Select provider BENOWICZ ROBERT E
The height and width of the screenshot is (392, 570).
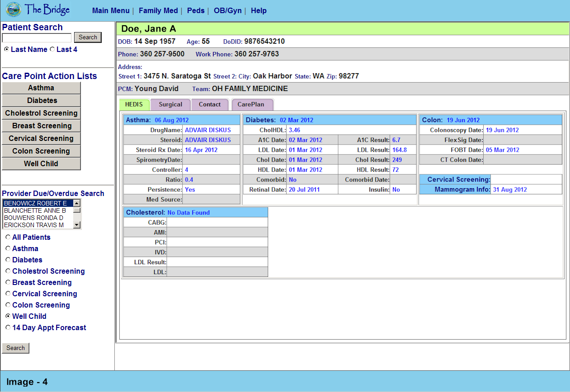38,203
